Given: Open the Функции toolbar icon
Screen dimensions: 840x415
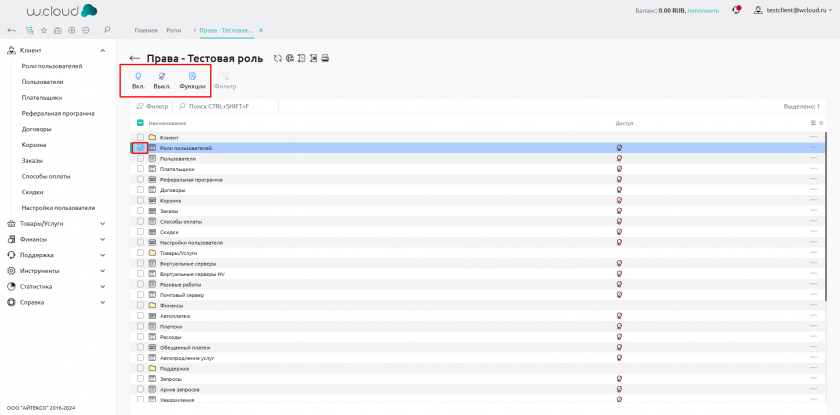Looking at the screenshot, I should point(192,77).
